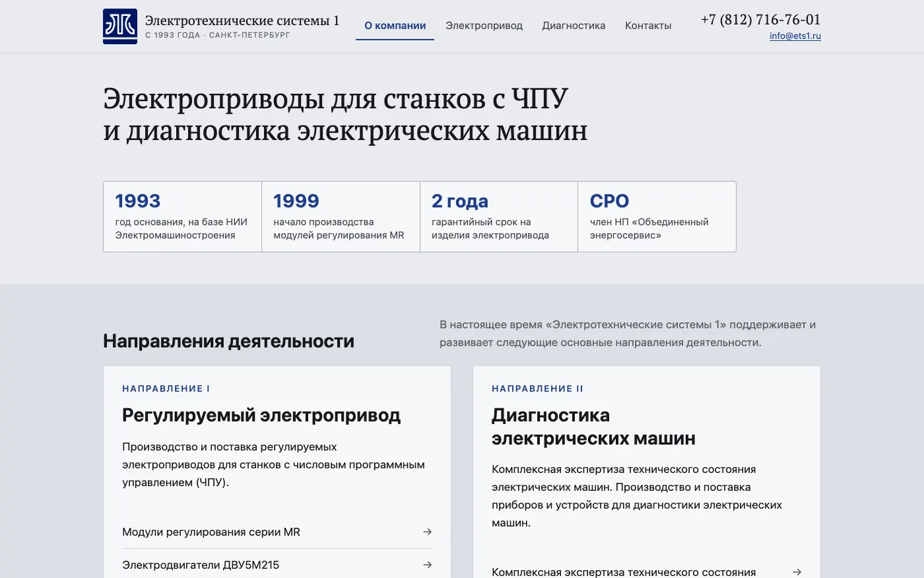Image resolution: width=924 pixels, height=578 pixels.
Task: Click С 1993 ГОДА · САНКТ-ПЕТЕРБУРГ tagline
Action: tap(218, 35)
